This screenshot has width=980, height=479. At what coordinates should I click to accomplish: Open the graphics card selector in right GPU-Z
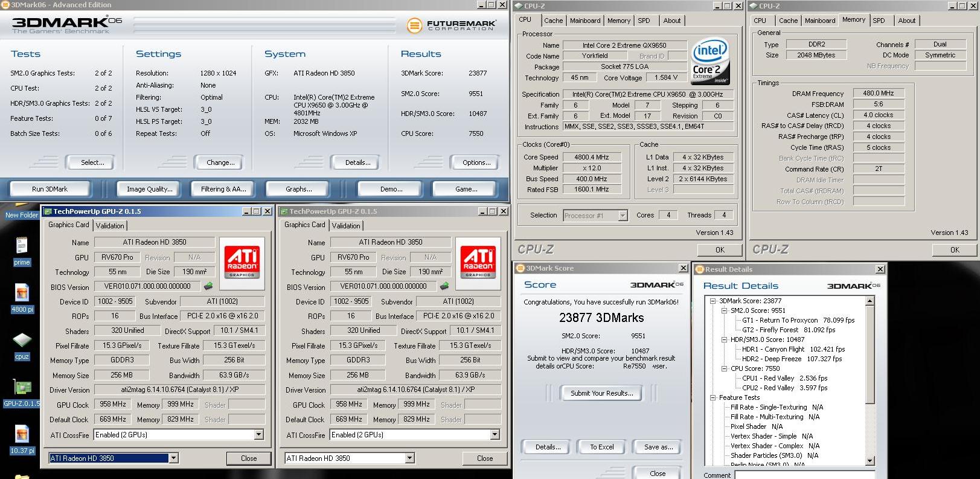point(409,458)
